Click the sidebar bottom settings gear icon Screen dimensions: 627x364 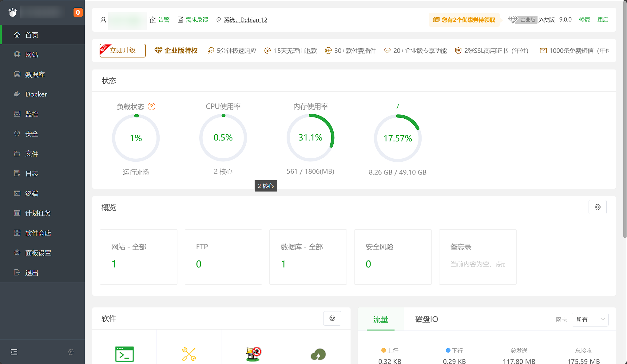pyautogui.click(x=71, y=352)
